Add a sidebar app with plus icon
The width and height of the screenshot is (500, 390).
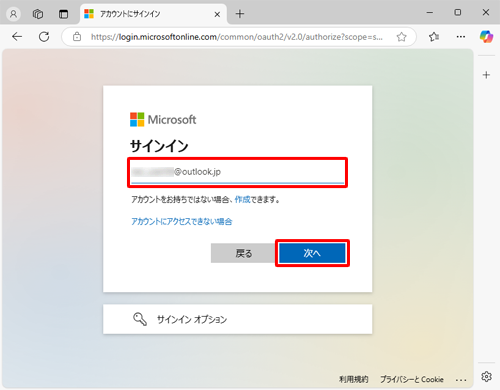486,75
